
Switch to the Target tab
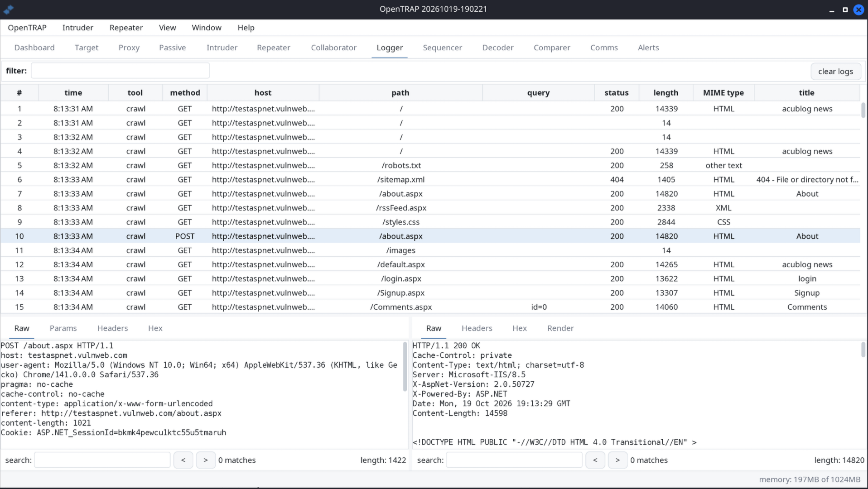coord(87,48)
